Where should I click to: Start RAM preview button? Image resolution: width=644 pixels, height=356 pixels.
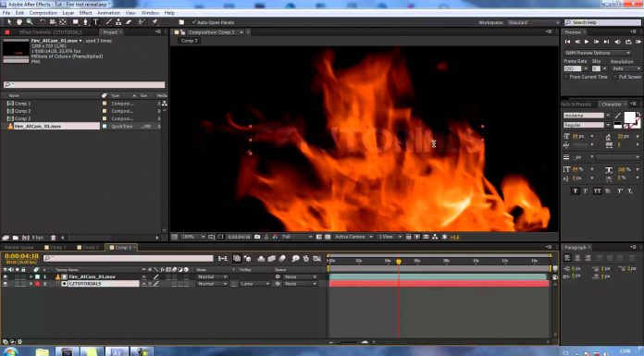(638, 42)
